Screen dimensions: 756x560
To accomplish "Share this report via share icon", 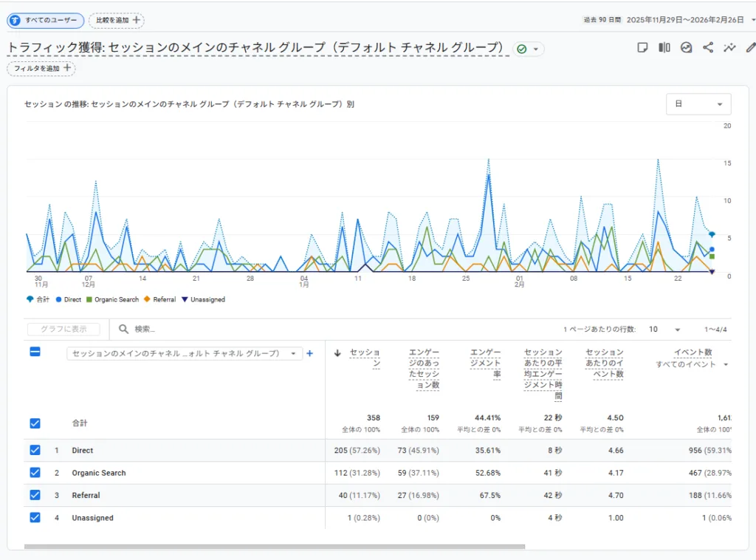I will [x=708, y=48].
